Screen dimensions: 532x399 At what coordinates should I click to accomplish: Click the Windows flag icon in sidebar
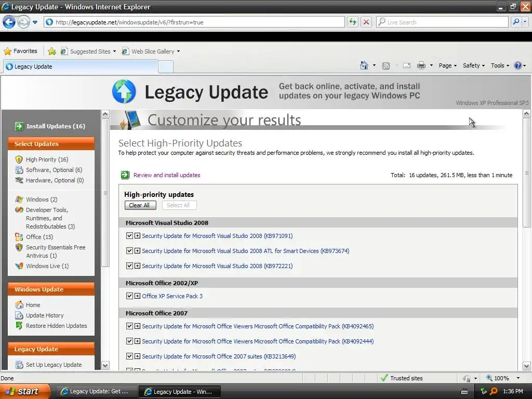coord(19,199)
